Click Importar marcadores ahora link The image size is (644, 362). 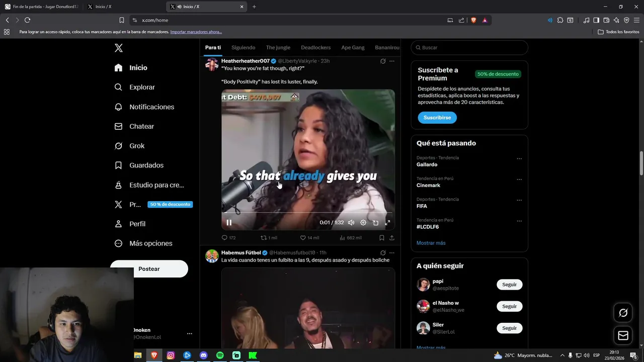click(196, 32)
